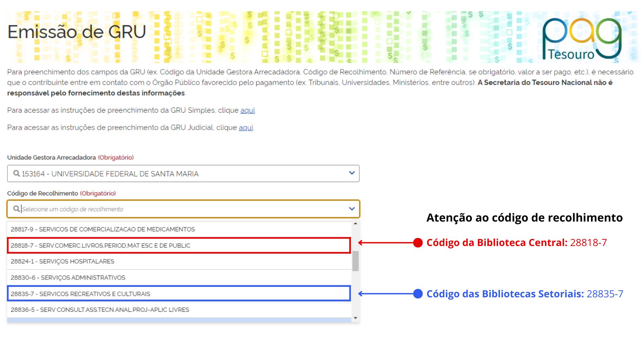This screenshot has width=644, height=362.
Task: Pick 28830-6 Serviços Administrativos option
Action: click(68, 278)
